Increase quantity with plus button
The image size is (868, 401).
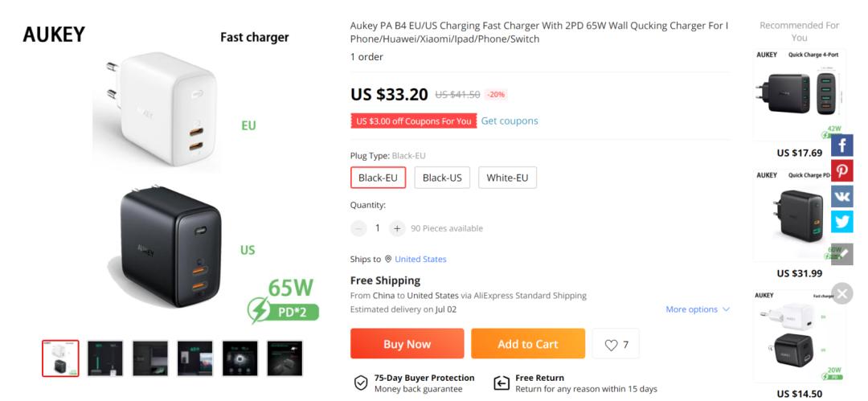397,228
